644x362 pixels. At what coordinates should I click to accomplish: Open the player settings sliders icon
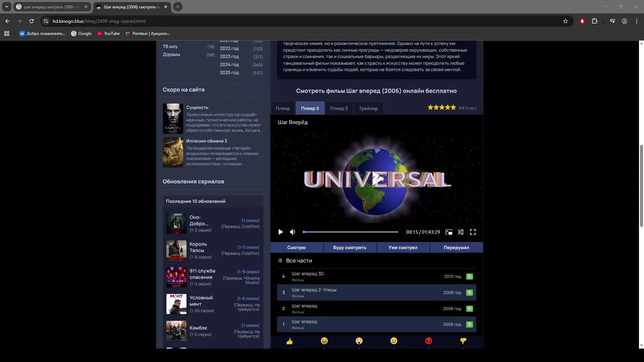tap(461, 232)
